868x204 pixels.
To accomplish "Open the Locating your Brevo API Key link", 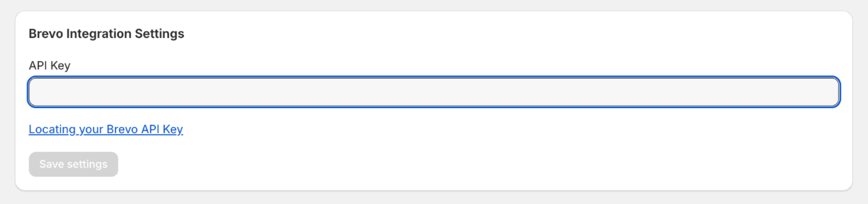I will [x=106, y=129].
